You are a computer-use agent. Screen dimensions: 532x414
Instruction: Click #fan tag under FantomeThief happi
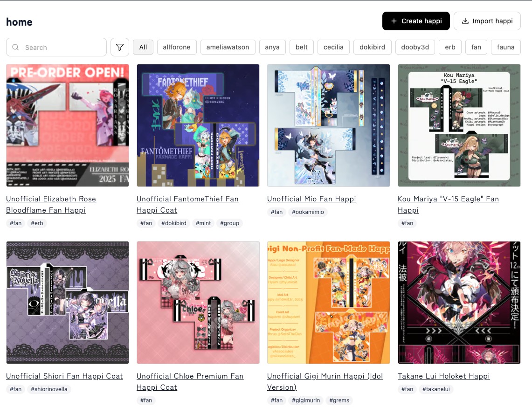(x=146, y=223)
